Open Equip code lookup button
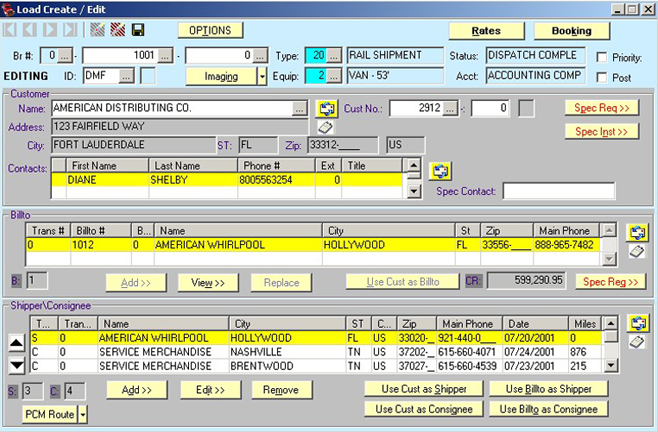Viewport: 658px width, 432px height. 334,76
